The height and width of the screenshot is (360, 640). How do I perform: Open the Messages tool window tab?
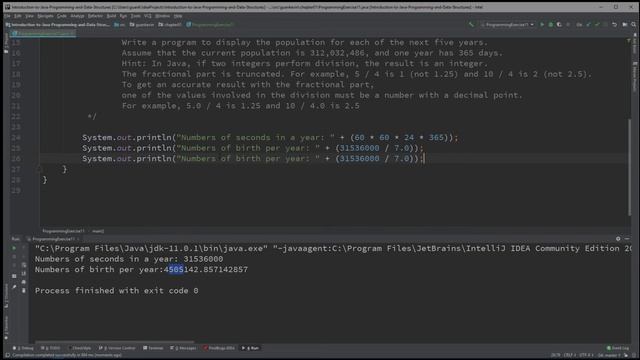click(183, 348)
